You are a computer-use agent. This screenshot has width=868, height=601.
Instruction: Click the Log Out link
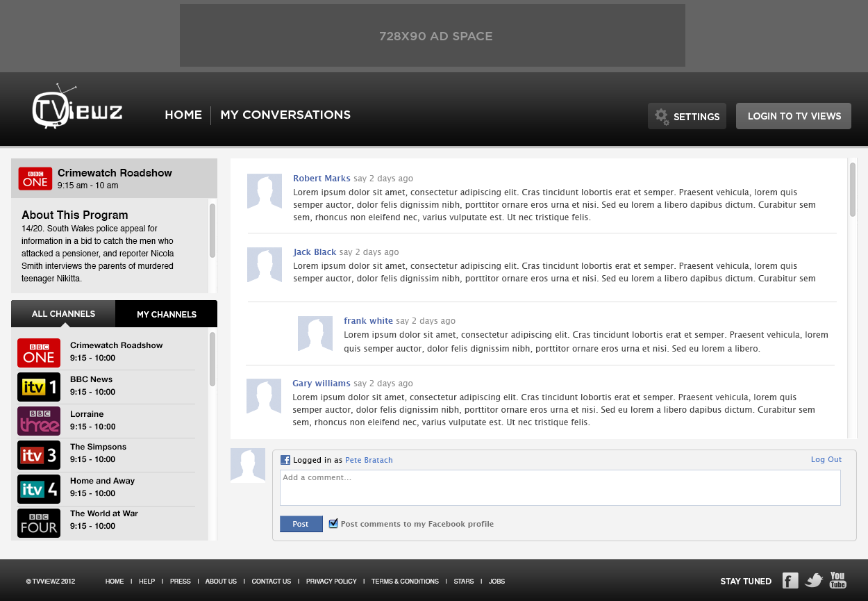826,459
